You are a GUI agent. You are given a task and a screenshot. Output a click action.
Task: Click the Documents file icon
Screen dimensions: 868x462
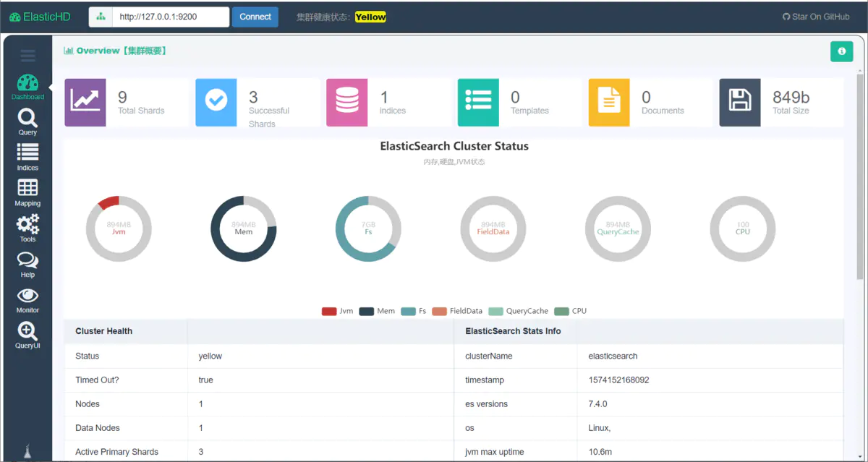tap(609, 102)
